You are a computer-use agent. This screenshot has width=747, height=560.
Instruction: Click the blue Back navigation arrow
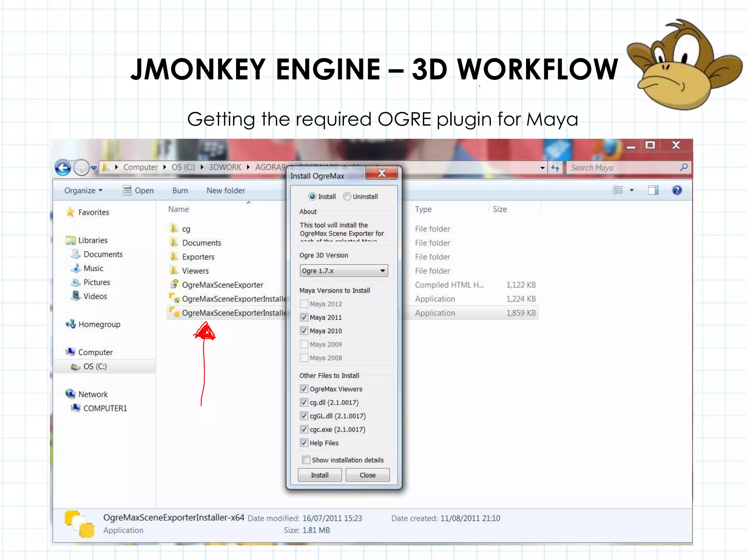(63, 168)
